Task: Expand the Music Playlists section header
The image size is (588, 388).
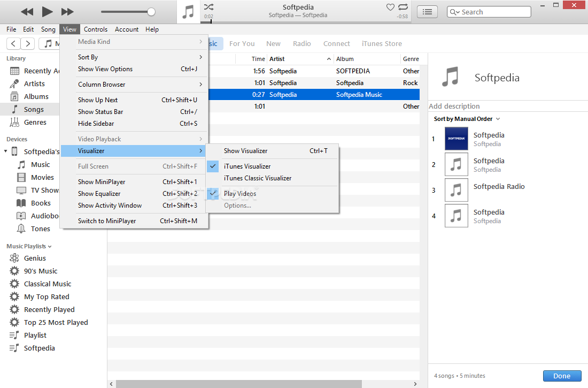Action: click(x=29, y=246)
